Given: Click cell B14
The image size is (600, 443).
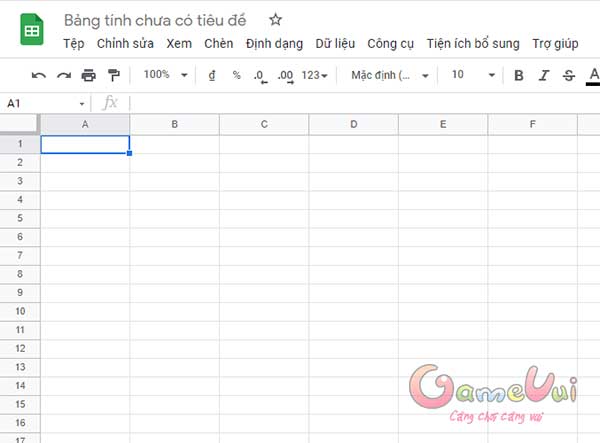Looking at the screenshot, I should click(174, 386).
